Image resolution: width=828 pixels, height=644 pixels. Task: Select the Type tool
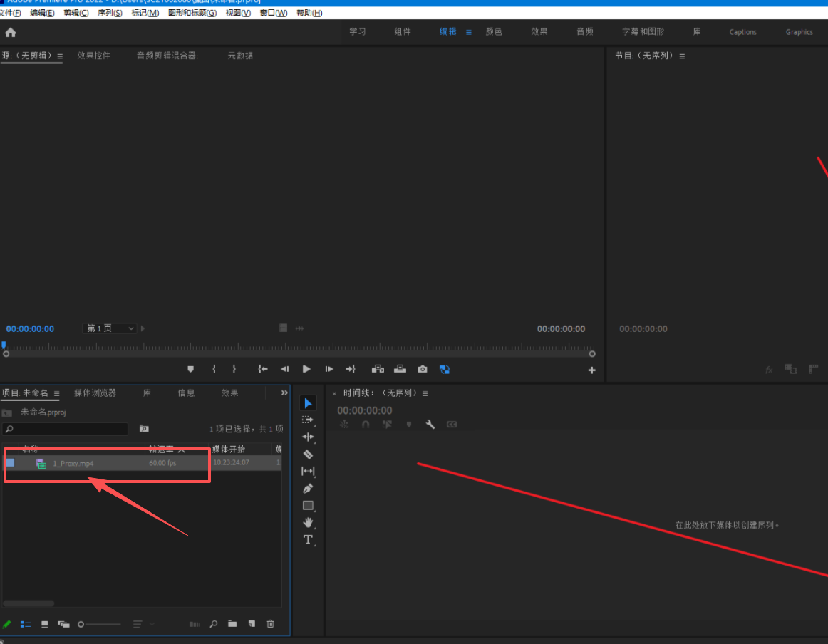click(308, 540)
